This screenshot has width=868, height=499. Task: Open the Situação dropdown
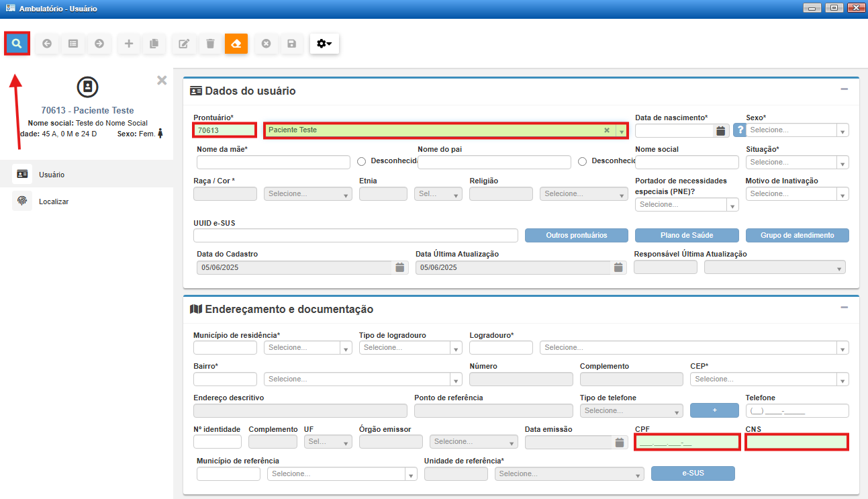[x=797, y=162]
